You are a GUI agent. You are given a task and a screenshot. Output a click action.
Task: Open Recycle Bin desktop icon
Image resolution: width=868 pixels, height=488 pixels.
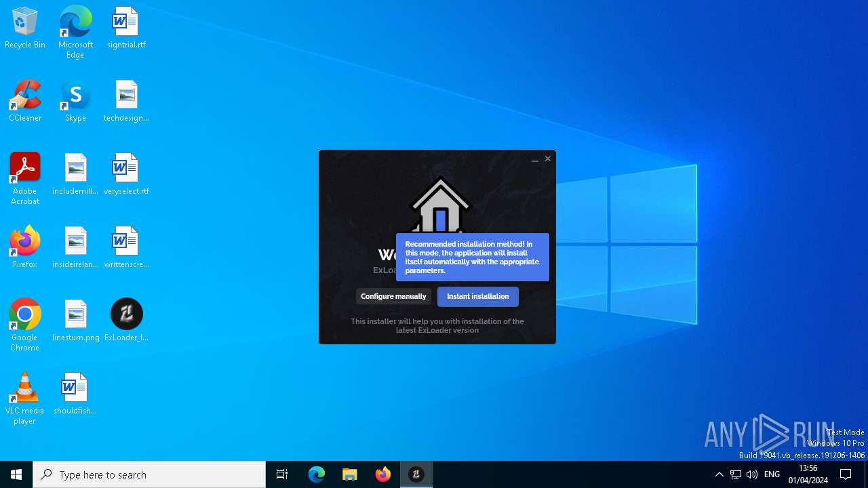point(25,28)
